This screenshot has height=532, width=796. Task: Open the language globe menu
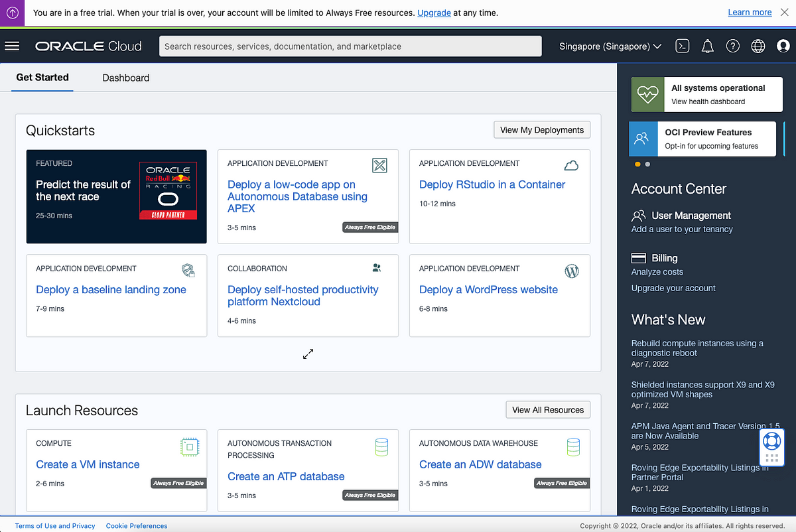(x=758, y=46)
